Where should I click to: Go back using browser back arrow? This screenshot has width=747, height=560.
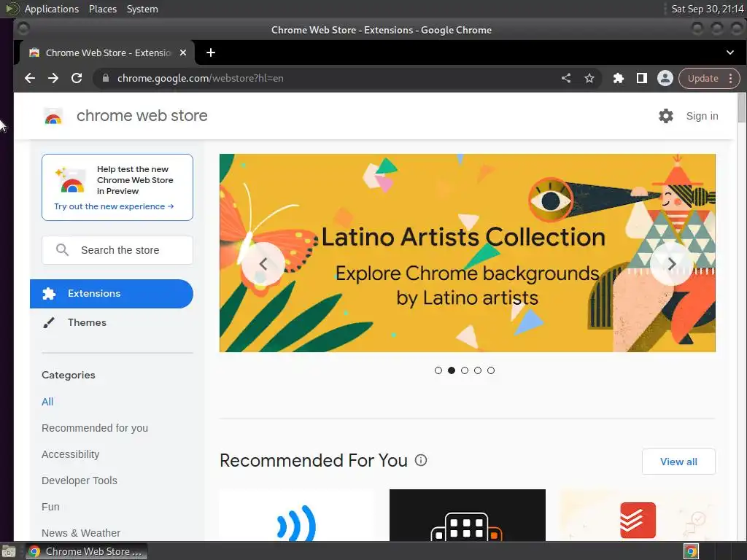click(29, 78)
